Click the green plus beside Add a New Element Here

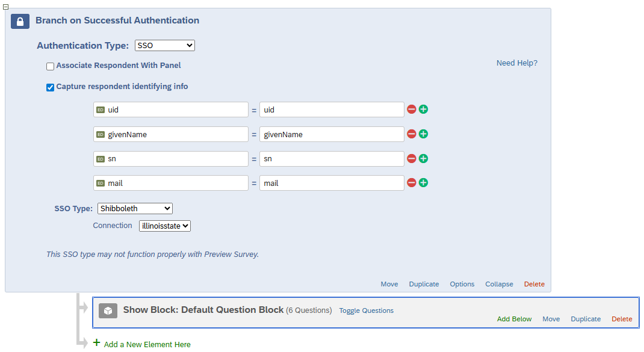[x=97, y=344]
